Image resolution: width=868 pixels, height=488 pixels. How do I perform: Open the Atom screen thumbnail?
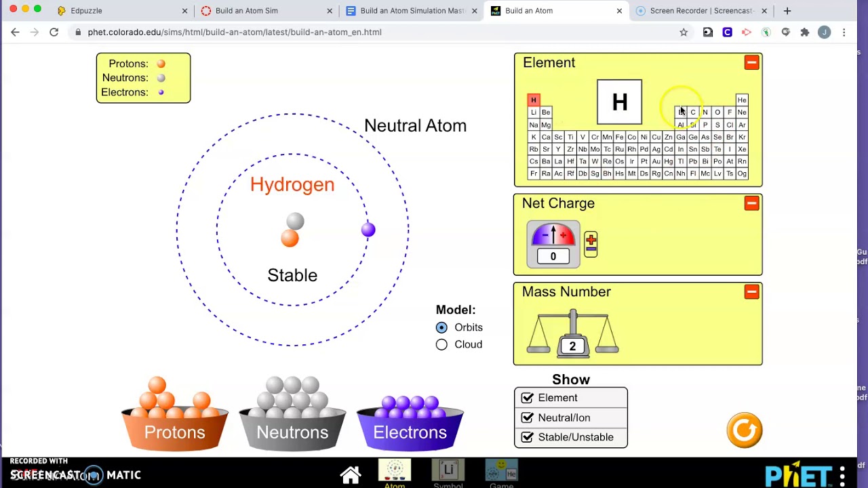tap(395, 470)
